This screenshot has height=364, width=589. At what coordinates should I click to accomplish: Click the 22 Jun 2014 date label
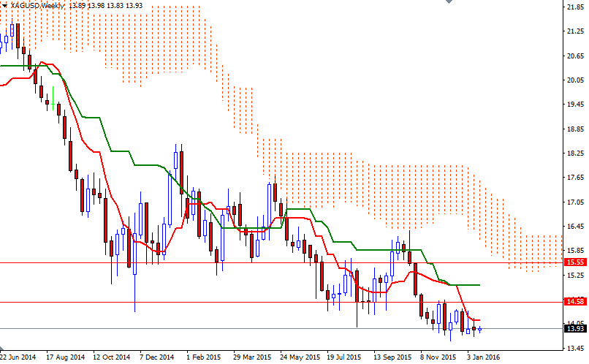pyautogui.click(x=18, y=357)
